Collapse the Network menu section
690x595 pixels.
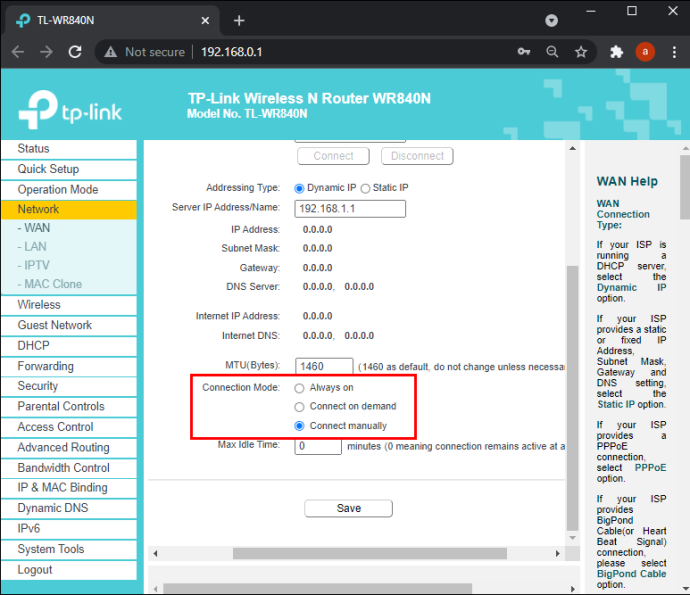pos(69,209)
